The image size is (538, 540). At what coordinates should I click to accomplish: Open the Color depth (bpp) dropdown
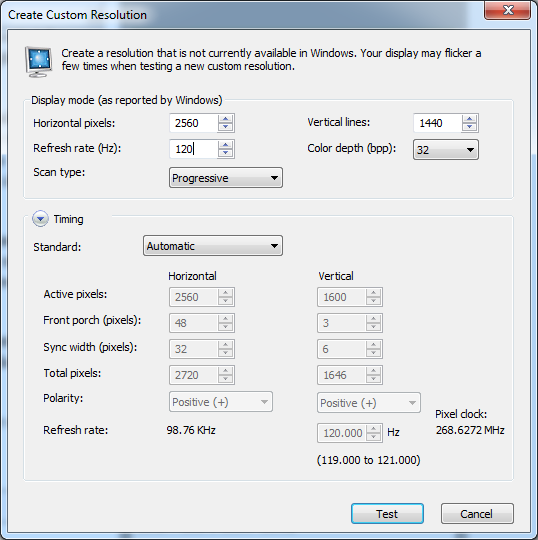[446, 149]
